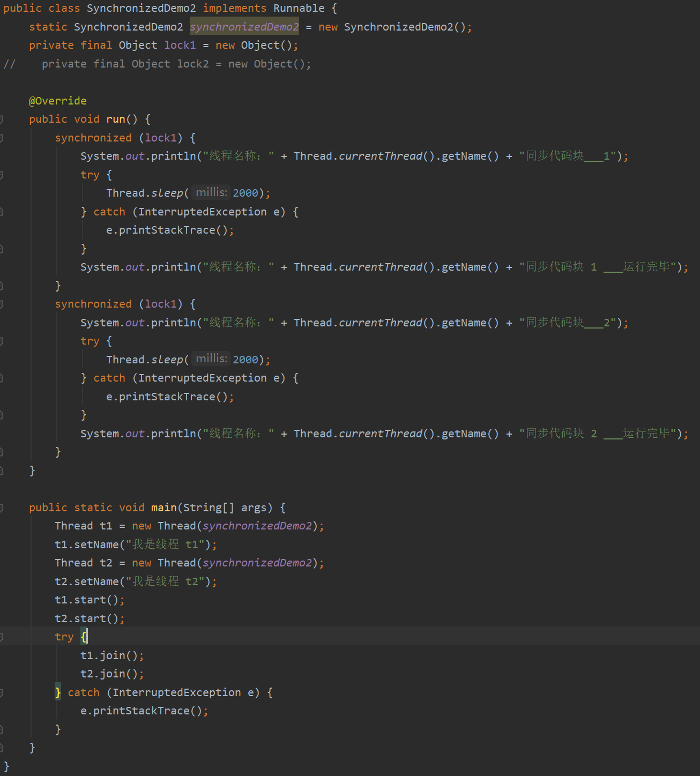Click the 'static' keyword in the field declaration on line two

point(48,27)
